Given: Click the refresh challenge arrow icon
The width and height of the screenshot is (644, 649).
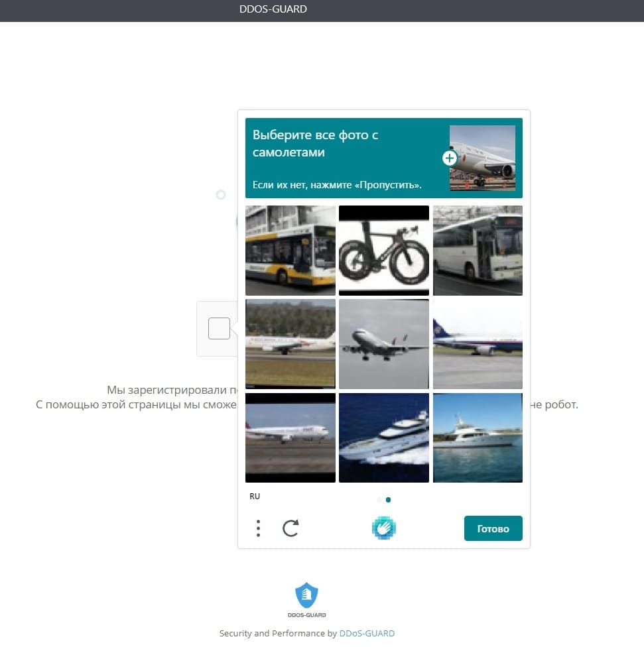Looking at the screenshot, I should point(290,528).
